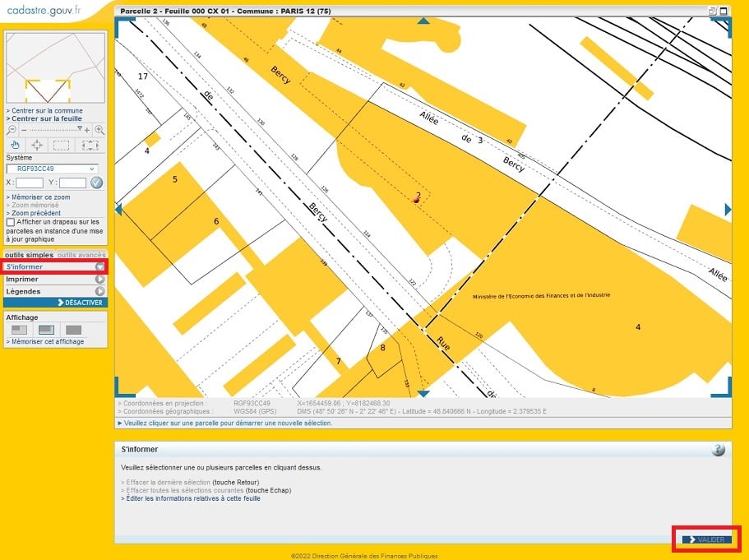Viewport: 749px width, 560px height.
Task: Click the bottom-left corner map pan bracket
Action: (124, 387)
